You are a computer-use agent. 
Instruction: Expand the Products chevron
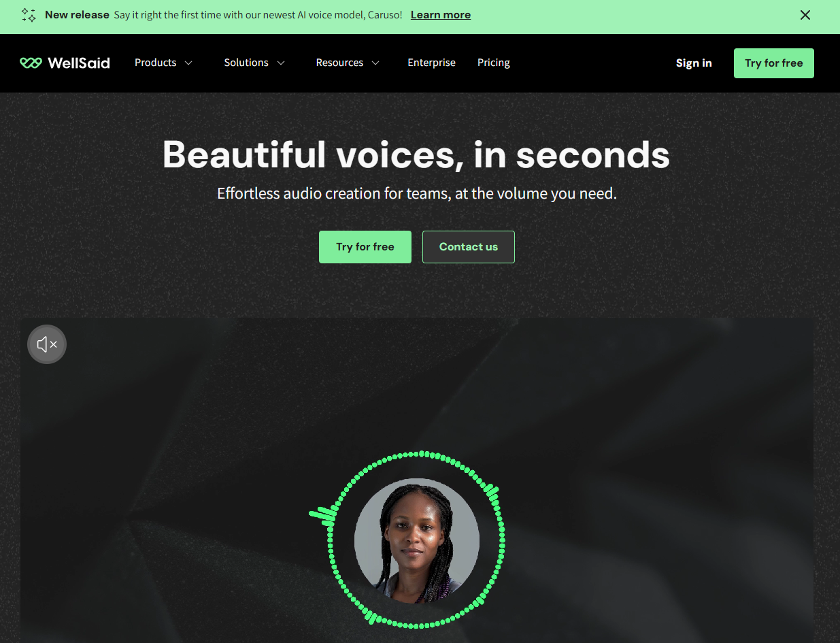tap(188, 63)
